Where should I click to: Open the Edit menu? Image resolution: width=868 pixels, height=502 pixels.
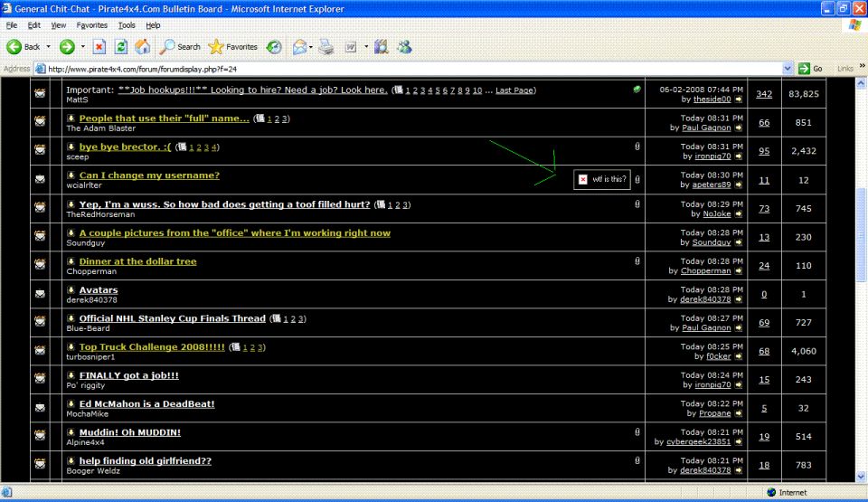pyautogui.click(x=33, y=25)
